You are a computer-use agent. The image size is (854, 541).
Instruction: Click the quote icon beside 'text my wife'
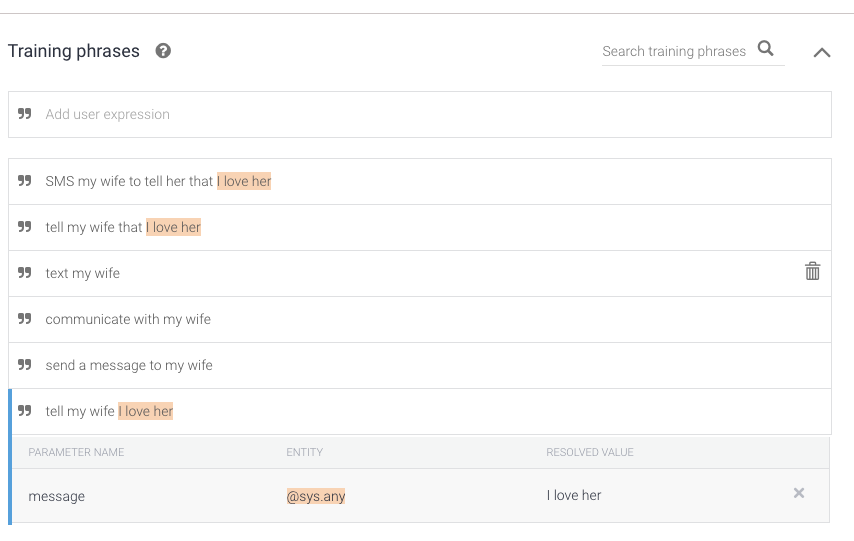(25, 273)
